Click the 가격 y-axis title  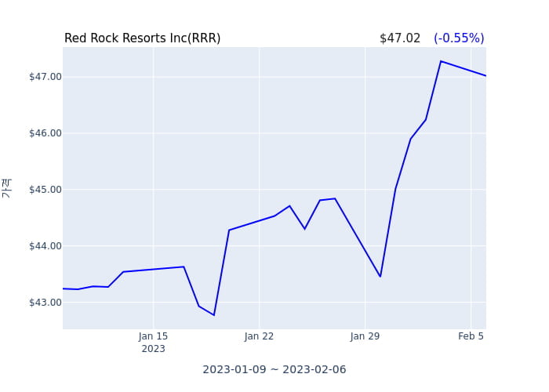6,189
